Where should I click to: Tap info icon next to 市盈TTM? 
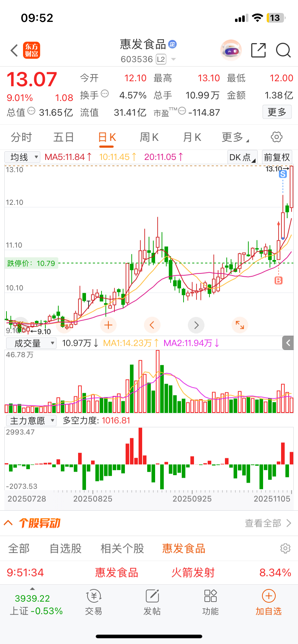coord(182,111)
